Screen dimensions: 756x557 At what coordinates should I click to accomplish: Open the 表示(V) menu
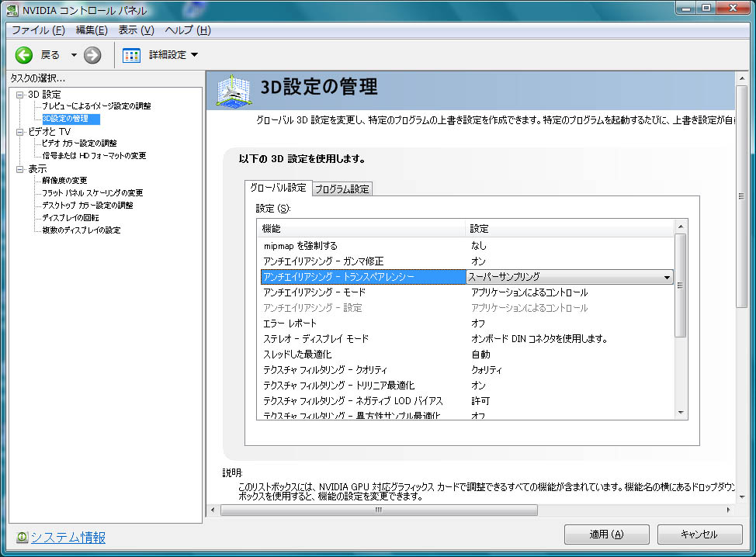(x=137, y=30)
